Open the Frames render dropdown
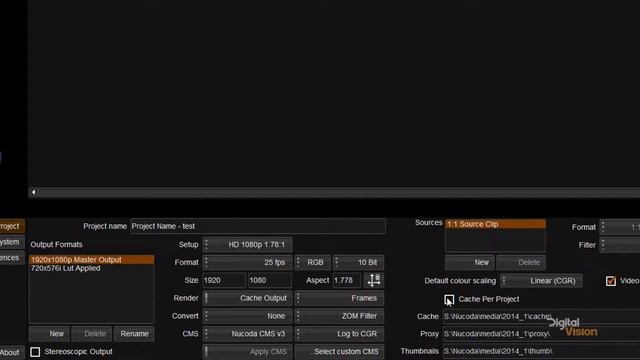The height and width of the screenshot is (360, 640). (339, 298)
